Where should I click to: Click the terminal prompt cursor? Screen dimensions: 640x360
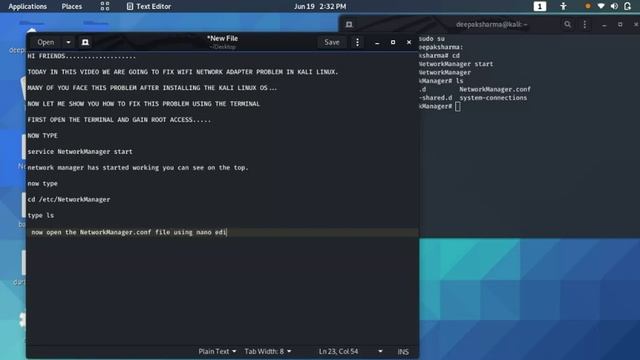pos(458,107)
